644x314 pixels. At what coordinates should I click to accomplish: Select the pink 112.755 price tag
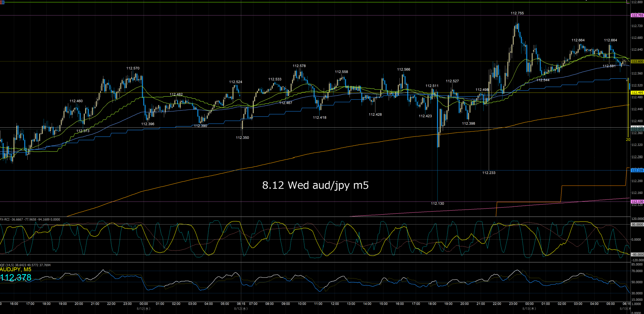pos(637,16)
